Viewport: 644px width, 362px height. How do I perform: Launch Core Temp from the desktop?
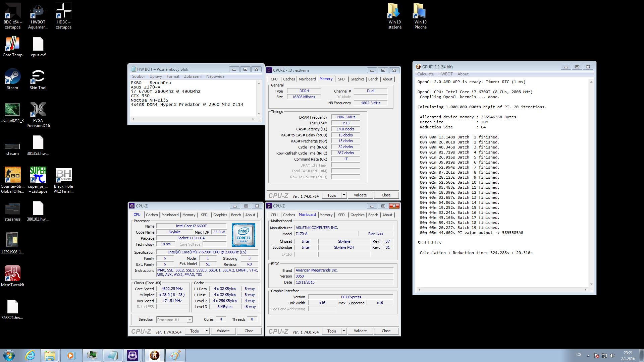12,47
